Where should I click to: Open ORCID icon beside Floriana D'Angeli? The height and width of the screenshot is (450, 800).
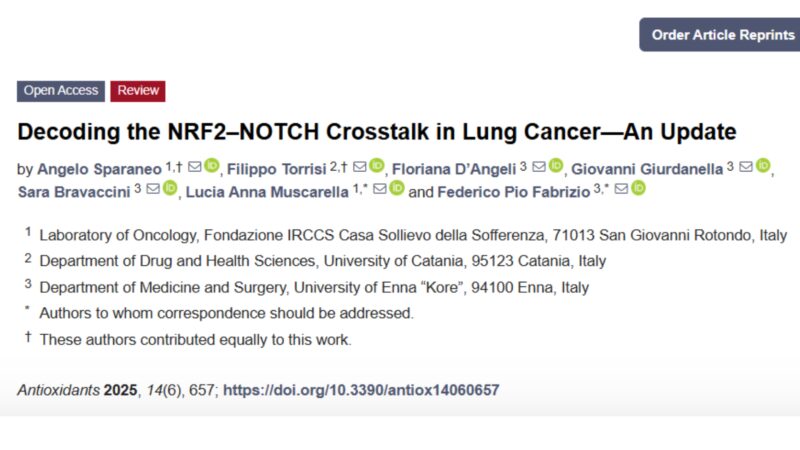pos(556,166)
